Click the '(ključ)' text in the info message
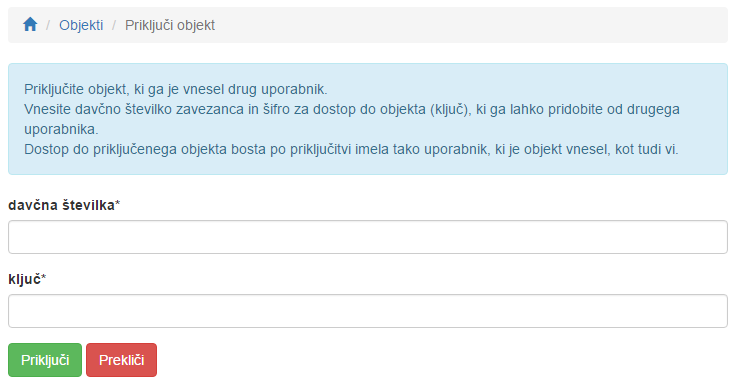 click(x=451, y=109)
